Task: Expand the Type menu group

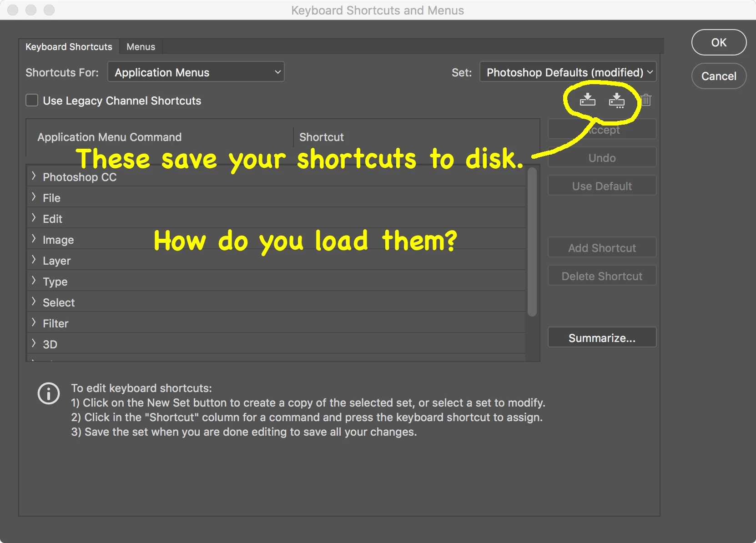Action: 34,281
